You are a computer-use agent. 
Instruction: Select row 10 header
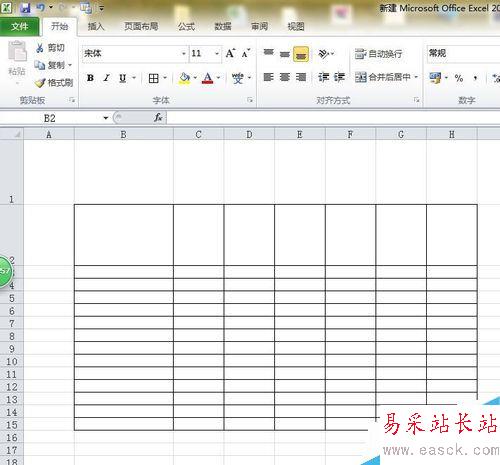[x=12, y=361]
